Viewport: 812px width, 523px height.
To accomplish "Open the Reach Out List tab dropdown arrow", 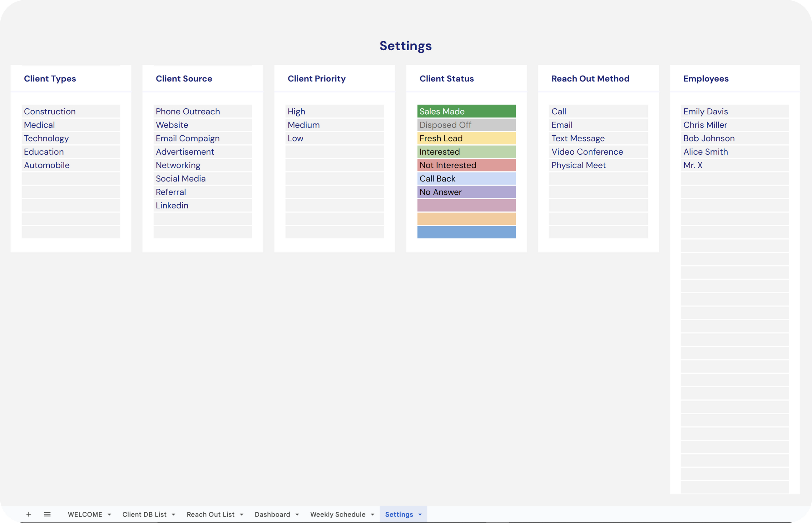I will [x=242, y=515].
